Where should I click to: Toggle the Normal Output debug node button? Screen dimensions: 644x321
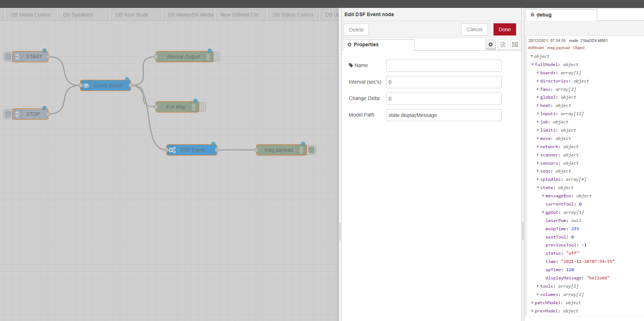pyautogui.click(x=216, y=57)
